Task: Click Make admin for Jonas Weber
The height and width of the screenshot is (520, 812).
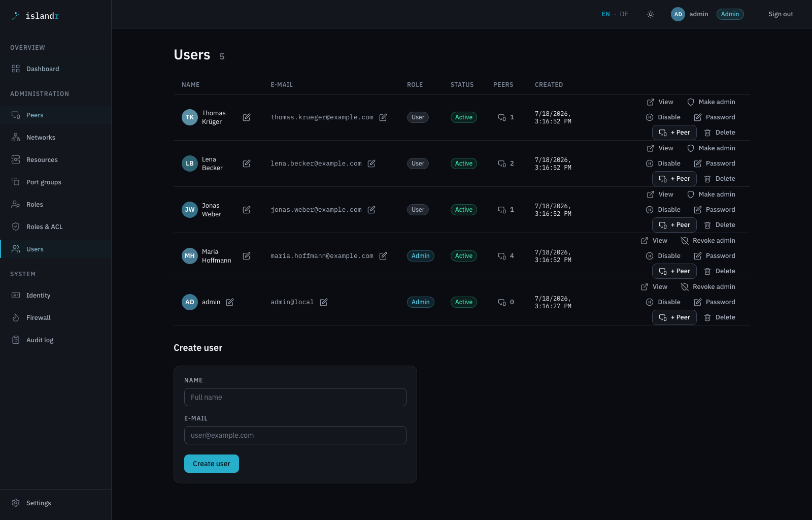Action: coord(711,194)
